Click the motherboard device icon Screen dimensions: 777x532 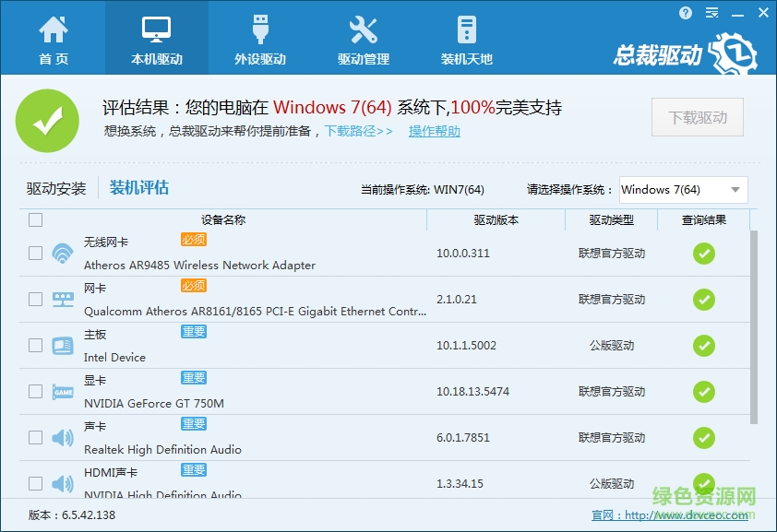63,346
